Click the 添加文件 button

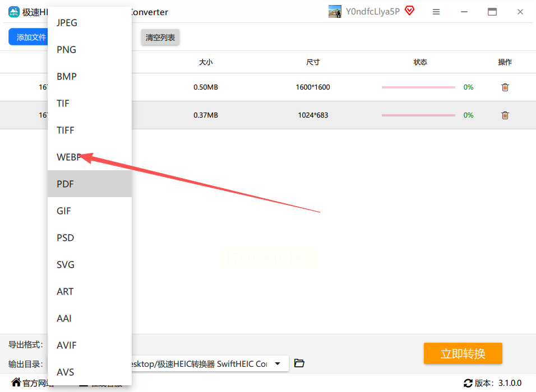(28, 37)
